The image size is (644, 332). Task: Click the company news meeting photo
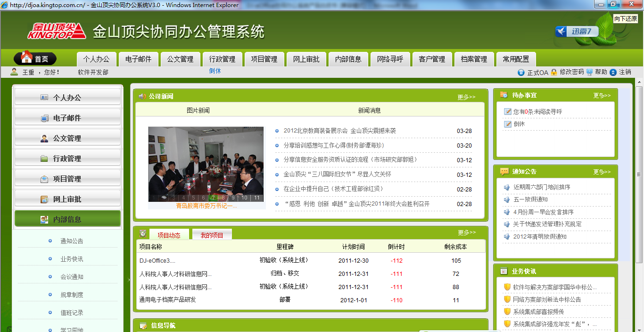206,160
